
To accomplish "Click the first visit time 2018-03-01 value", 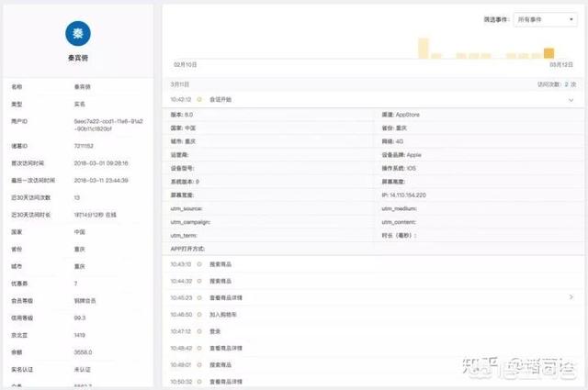I will coord(101,163).
